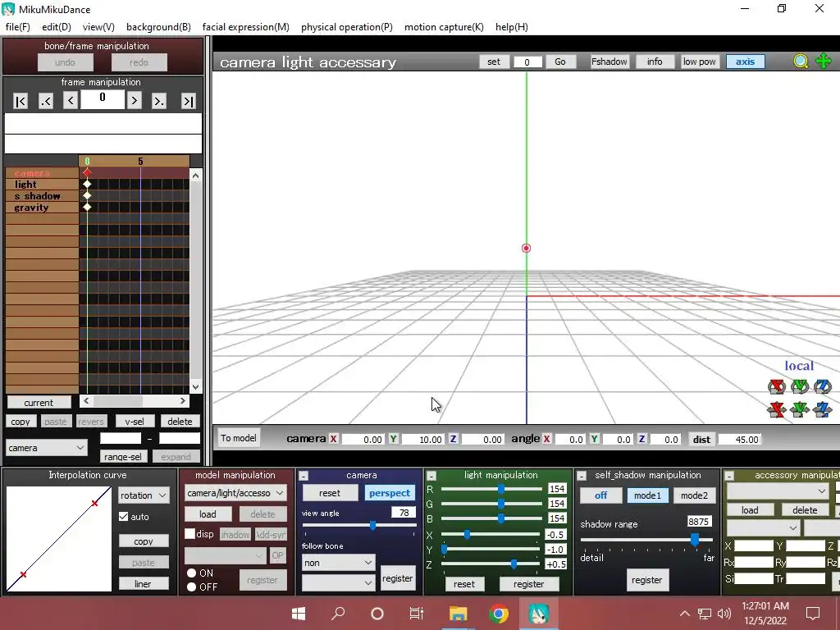Open Chrome from the taskbar
840x630 pixels.
point(498,614)
